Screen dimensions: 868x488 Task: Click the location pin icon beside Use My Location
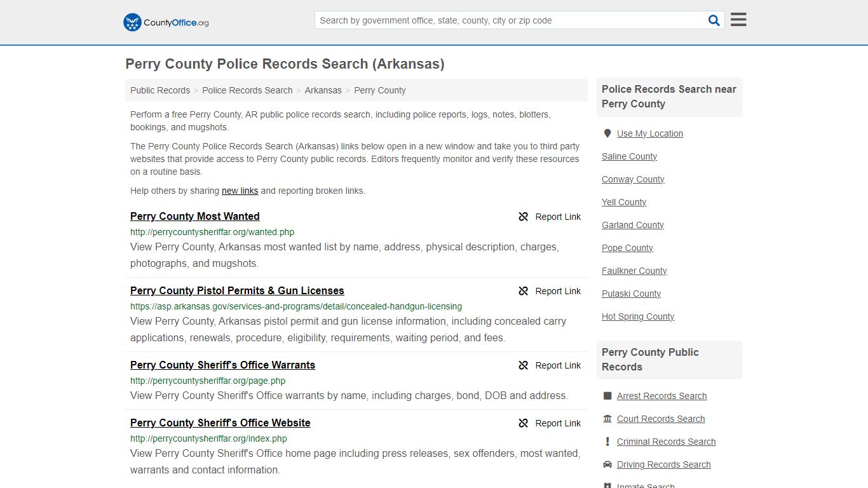click(x=607, y=133)
